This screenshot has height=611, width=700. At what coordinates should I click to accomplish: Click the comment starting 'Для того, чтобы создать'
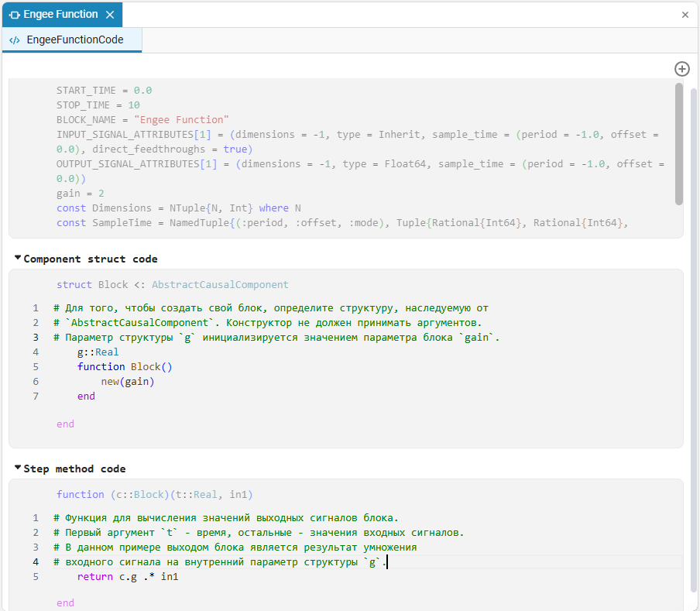[x=271, y=308]
